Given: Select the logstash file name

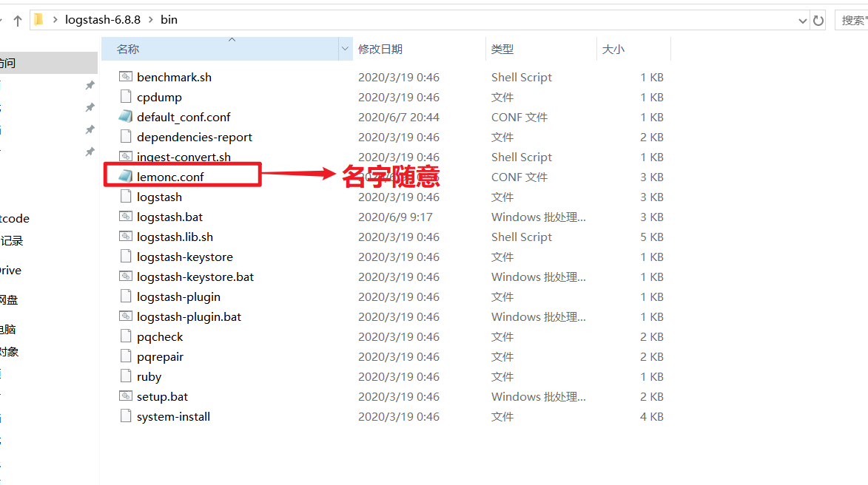Looking at the screenshot, I should coord(159,197).
